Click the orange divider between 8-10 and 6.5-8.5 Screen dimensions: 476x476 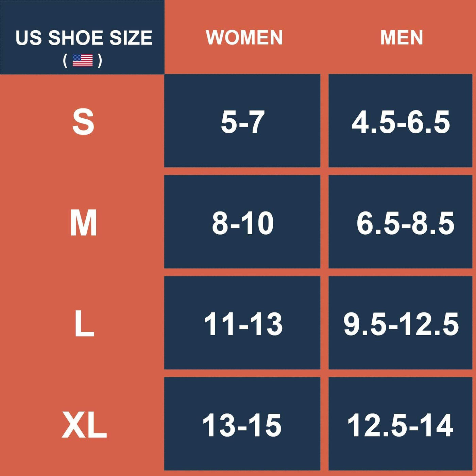coord(324,222)
